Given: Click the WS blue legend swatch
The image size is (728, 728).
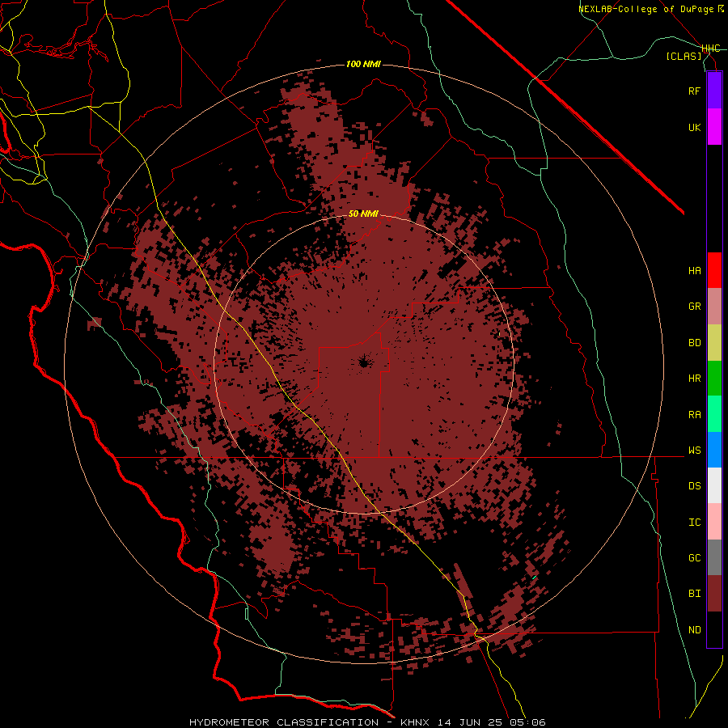Looking at the screenshot, I should 714,450.
